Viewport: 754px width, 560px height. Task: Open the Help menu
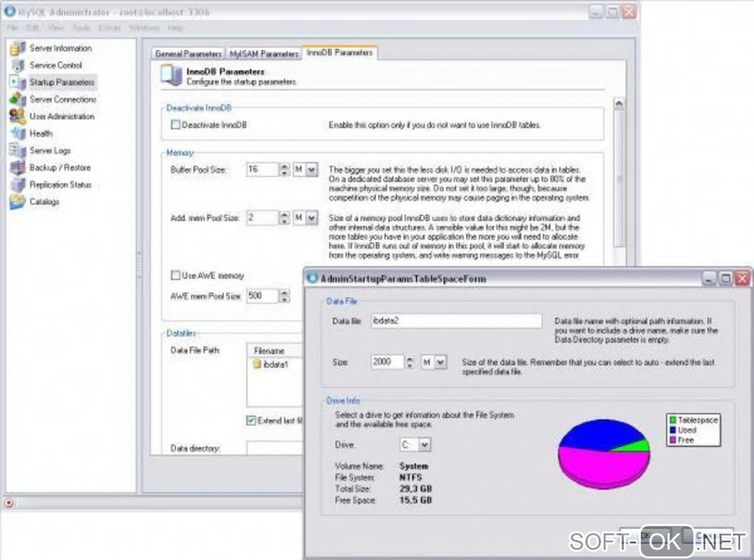[x=175, y=28]
